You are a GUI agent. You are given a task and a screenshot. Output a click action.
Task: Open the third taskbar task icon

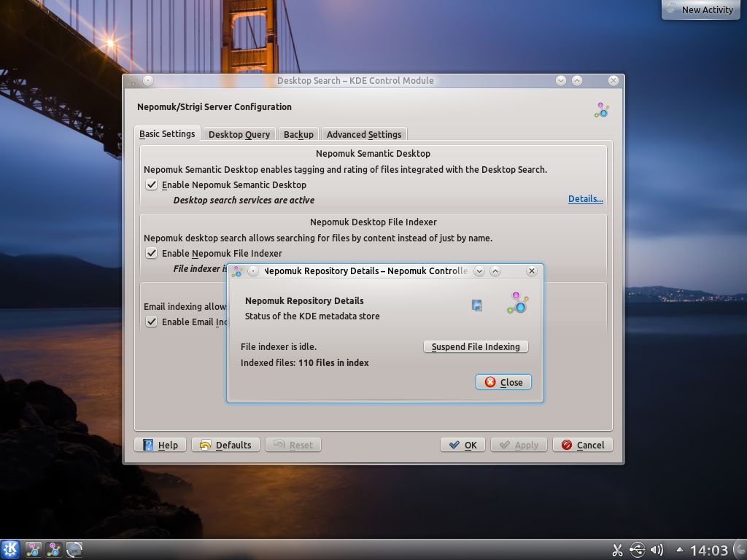point(74,550)
